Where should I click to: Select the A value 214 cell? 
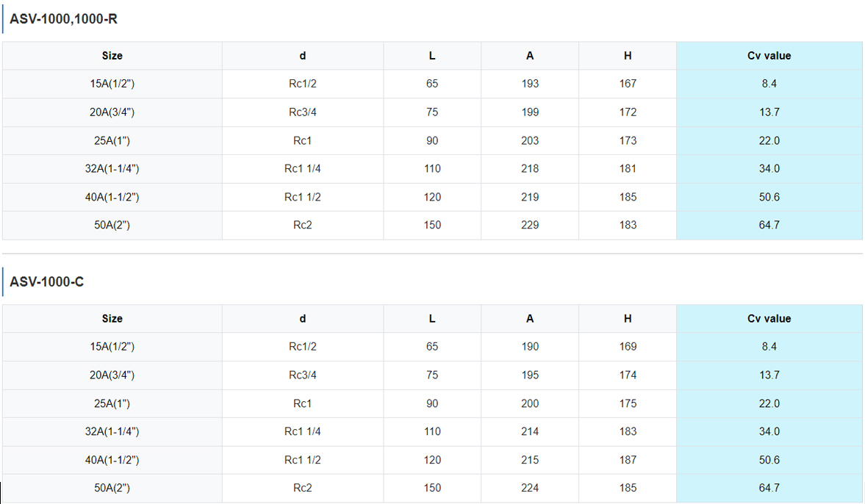coord(530,431)
